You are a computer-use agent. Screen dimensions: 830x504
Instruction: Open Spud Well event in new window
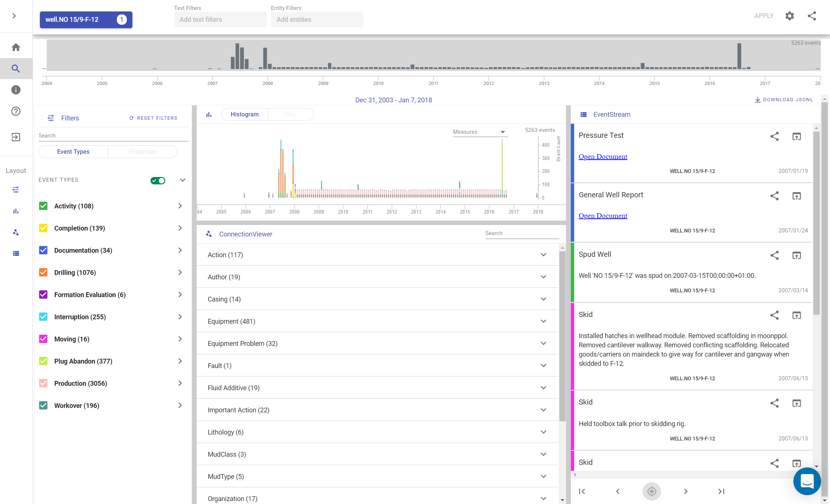point(797,255)
